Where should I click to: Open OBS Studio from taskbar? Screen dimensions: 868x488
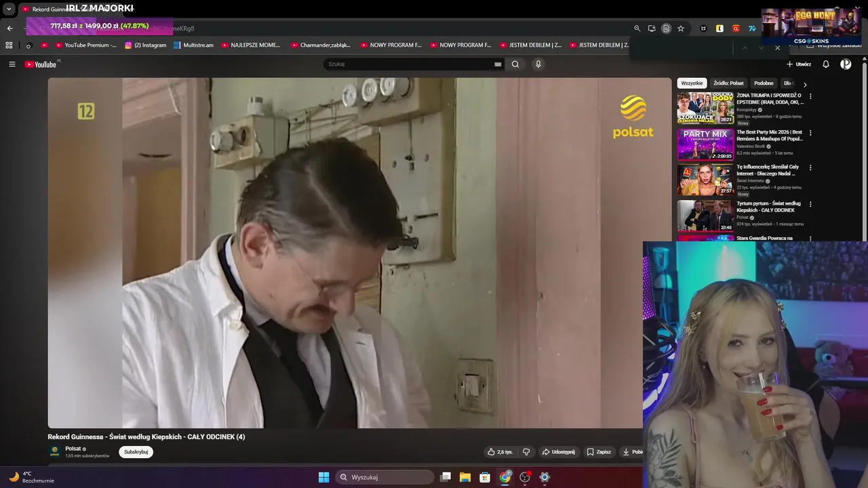pyautogui.click(x=525, y=477)
